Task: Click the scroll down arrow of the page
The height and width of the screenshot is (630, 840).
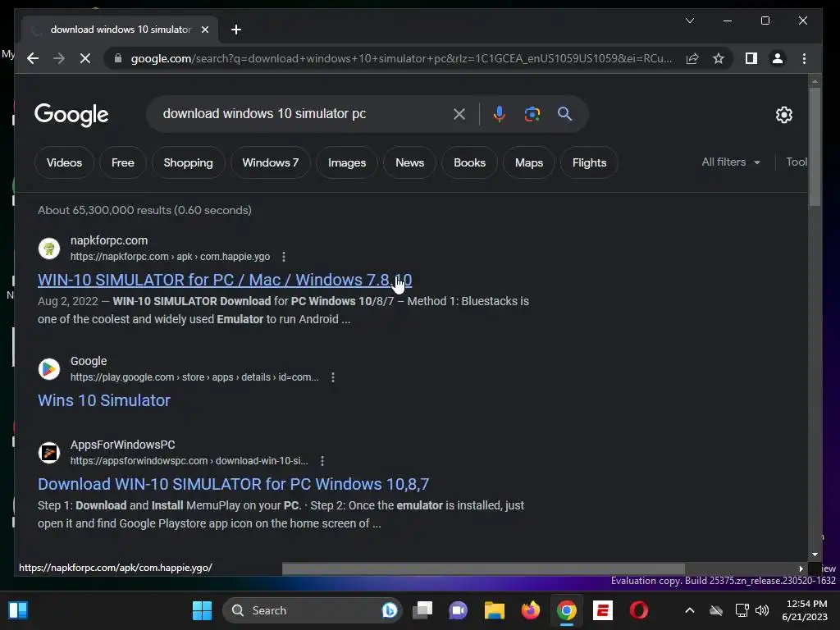Action: 815,555
